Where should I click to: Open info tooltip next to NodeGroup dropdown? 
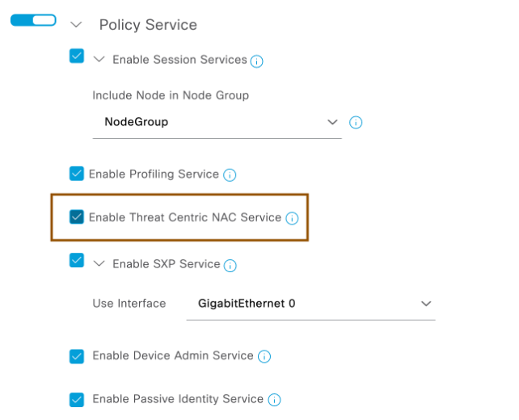(356, 122)
